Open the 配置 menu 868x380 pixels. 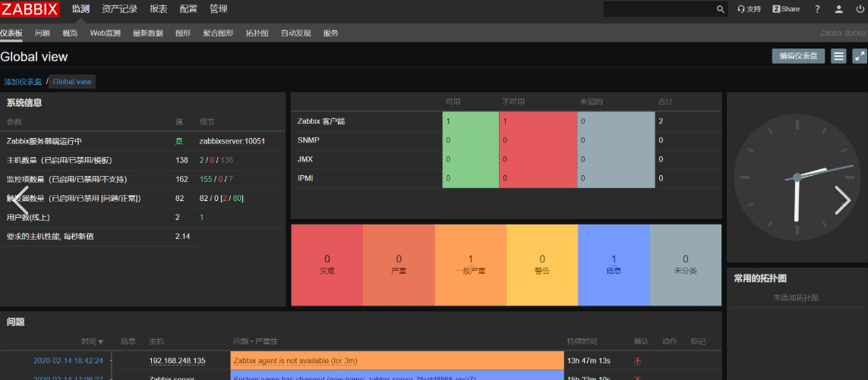188,9
